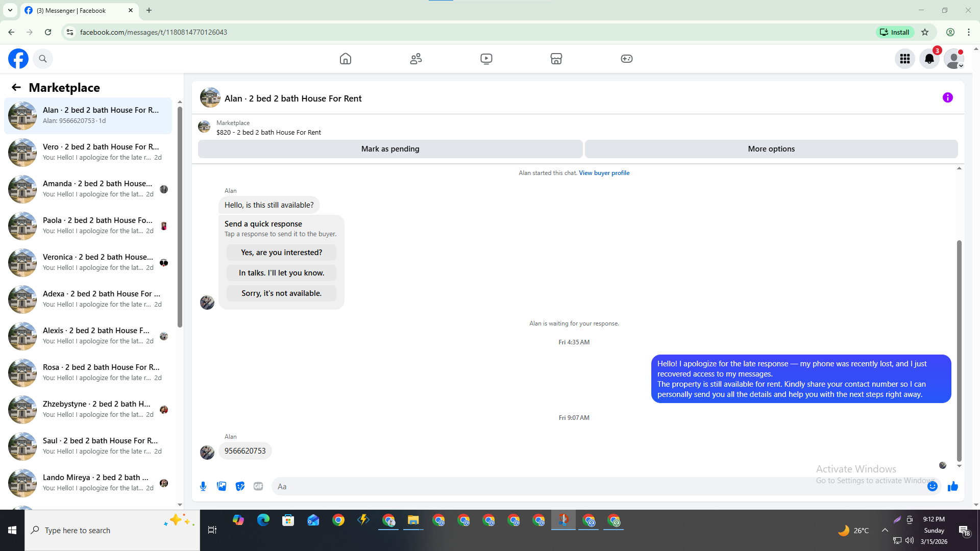Viewport: 980px width, 551px height.
Task: Open Task View on the taskbar
Action: (x=212, y=531)
